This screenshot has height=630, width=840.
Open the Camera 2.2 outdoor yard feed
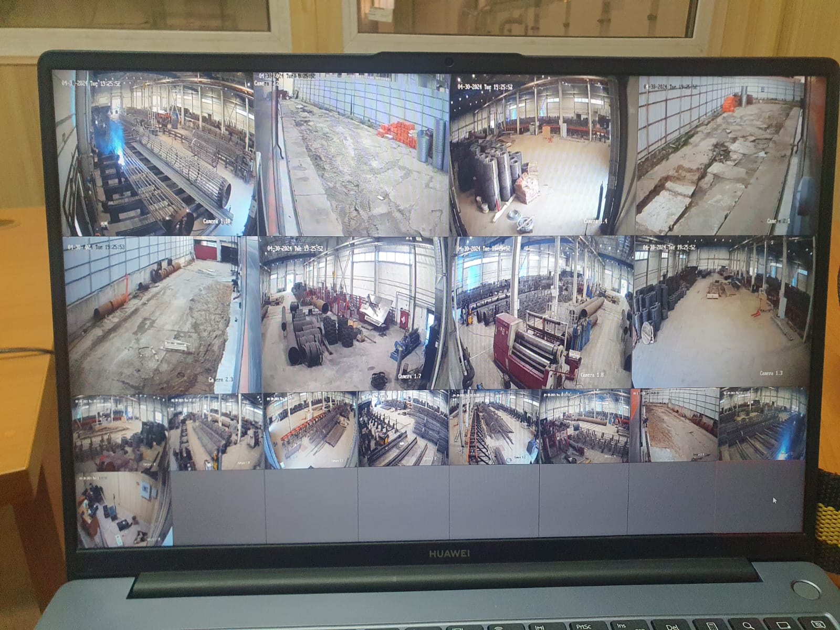353,155
